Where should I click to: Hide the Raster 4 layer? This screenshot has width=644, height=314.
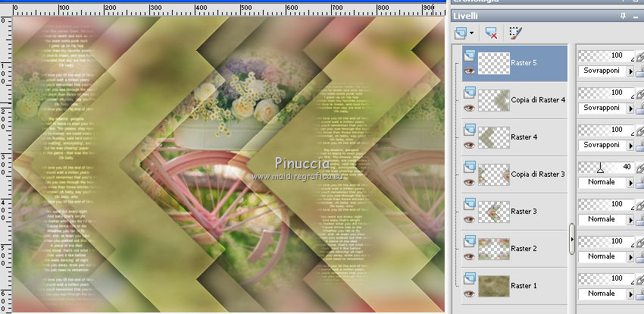coord(470,145)
